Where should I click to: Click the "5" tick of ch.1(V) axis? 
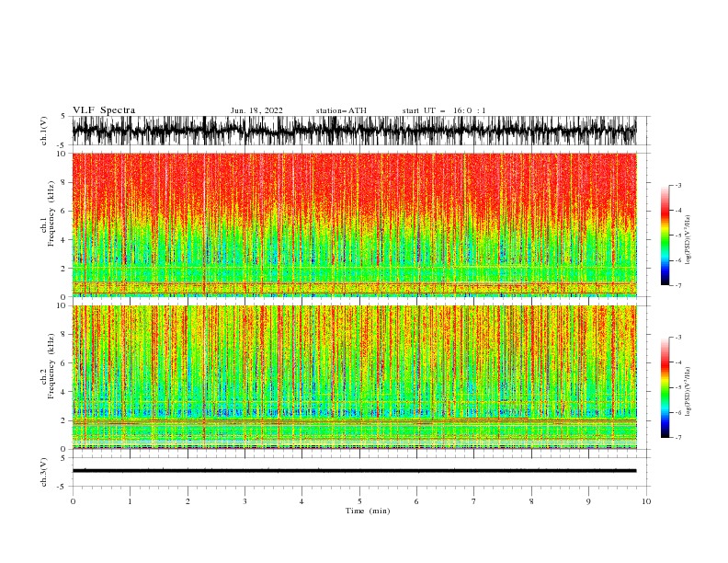[x=63, y=117]
